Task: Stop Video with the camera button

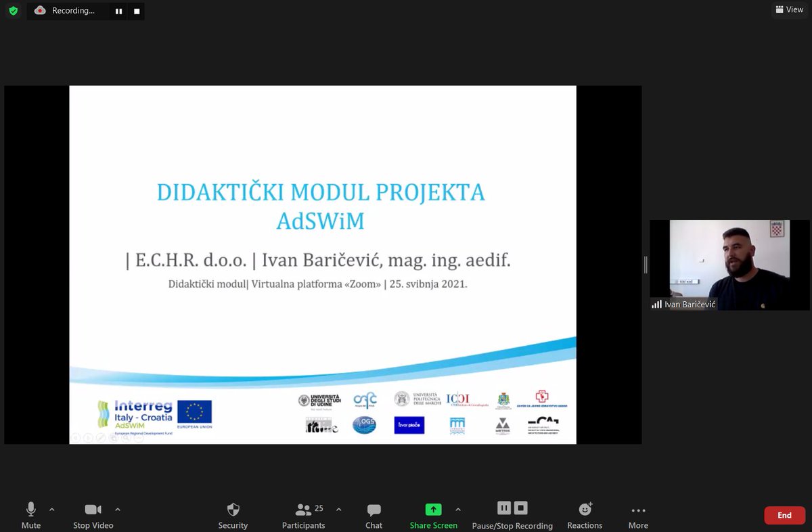Action: tap(93, 516)
